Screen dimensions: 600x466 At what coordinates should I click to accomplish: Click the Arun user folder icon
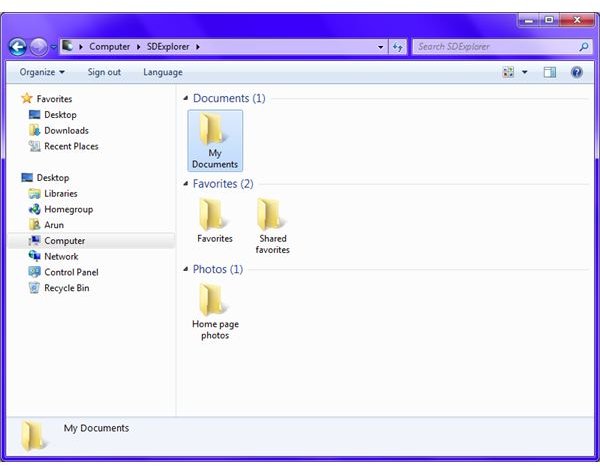click(34, 225)
